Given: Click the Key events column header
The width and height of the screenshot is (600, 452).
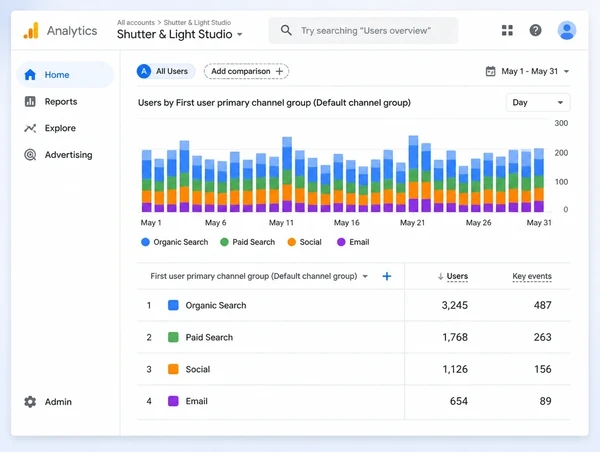Looking at the screenshot, I should [532, 276].
